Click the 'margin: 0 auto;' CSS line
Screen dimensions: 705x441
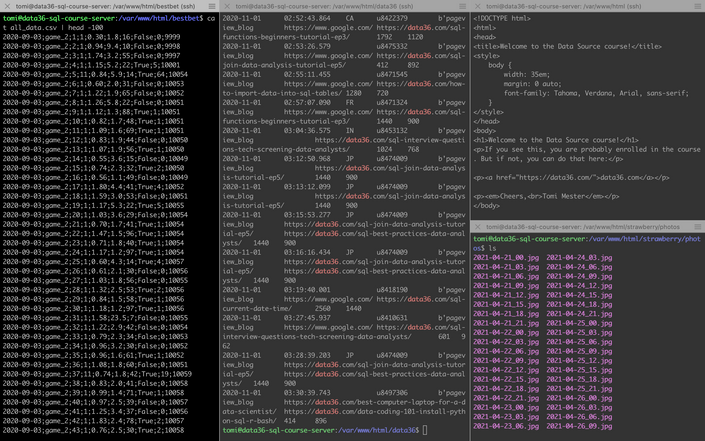coord(532,84)
